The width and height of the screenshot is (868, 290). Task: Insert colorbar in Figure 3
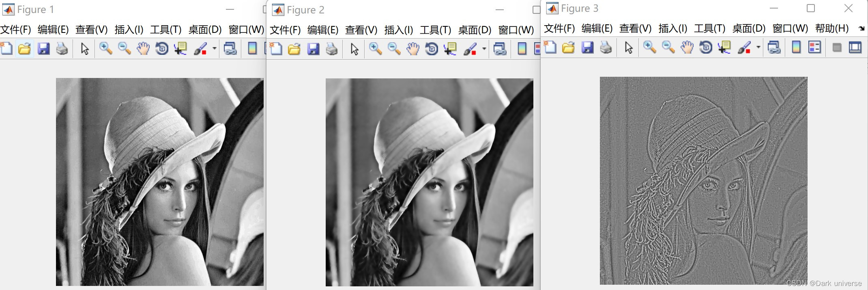pos(796,48)
